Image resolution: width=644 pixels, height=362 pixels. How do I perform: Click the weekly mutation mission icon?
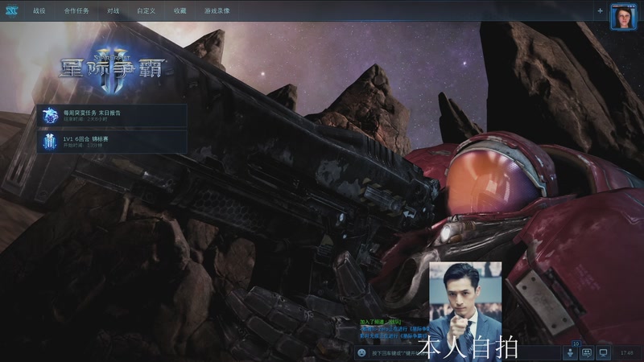pyautogui.click(x=50, y=116)
